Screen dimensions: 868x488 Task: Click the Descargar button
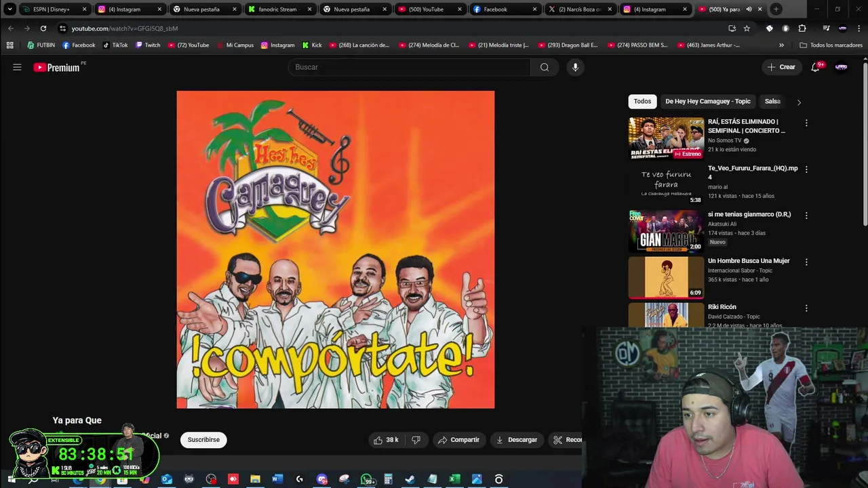[517, 440]
